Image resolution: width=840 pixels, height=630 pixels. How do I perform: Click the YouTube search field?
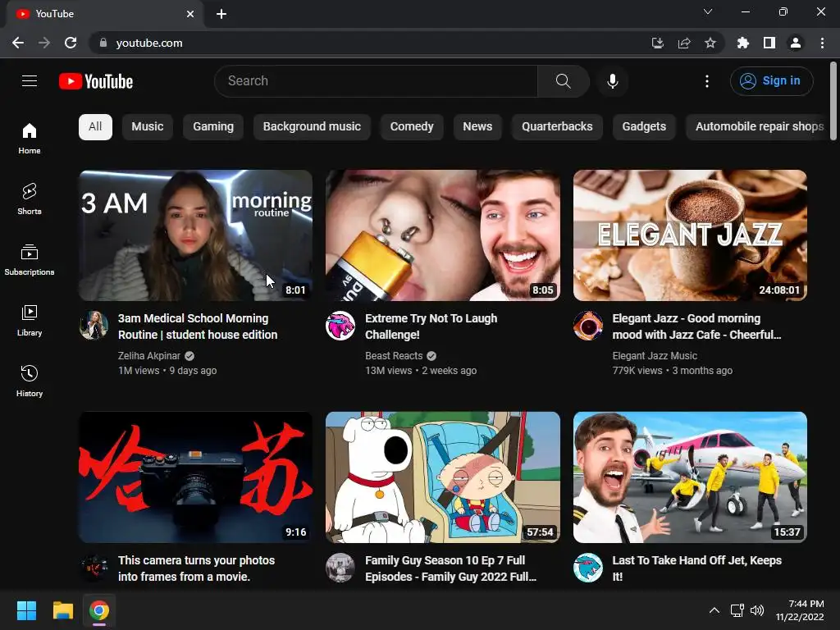pyautogui.click(x=376, y=81)
